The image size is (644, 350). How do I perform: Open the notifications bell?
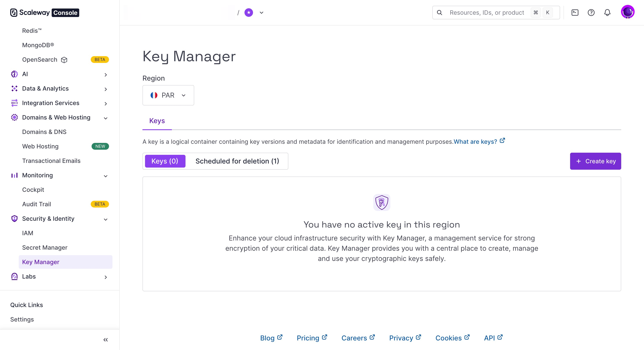point(607,13)
